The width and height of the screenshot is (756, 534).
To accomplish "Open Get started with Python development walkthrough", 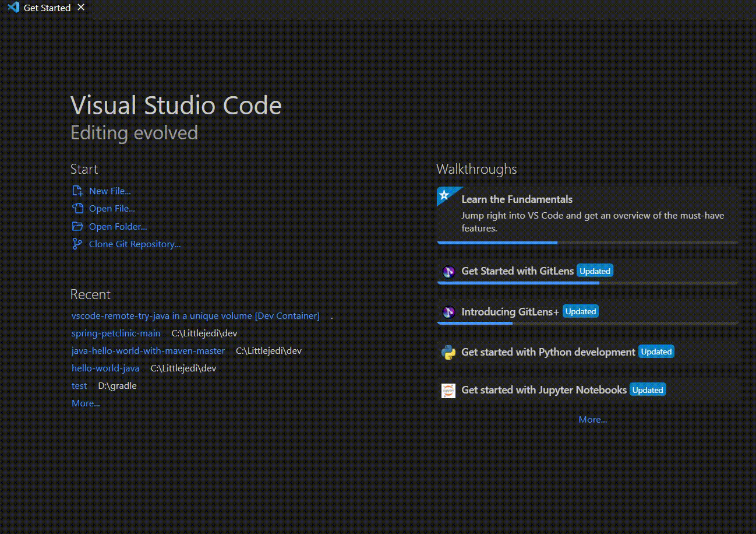I will point(548,352).
